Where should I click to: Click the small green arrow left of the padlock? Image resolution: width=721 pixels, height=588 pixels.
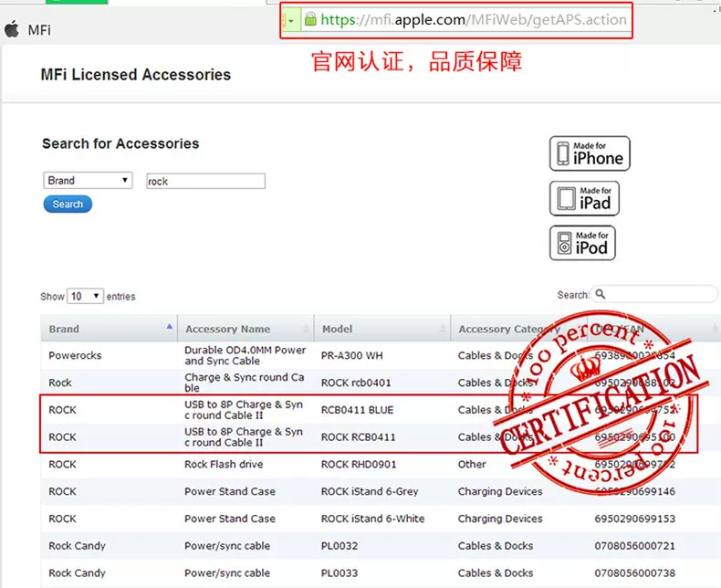tap(291, 20)
